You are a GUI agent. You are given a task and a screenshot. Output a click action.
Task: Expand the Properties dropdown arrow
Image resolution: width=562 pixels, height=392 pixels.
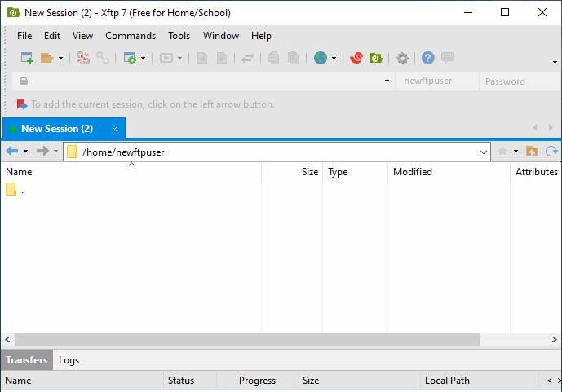[143, 58]
